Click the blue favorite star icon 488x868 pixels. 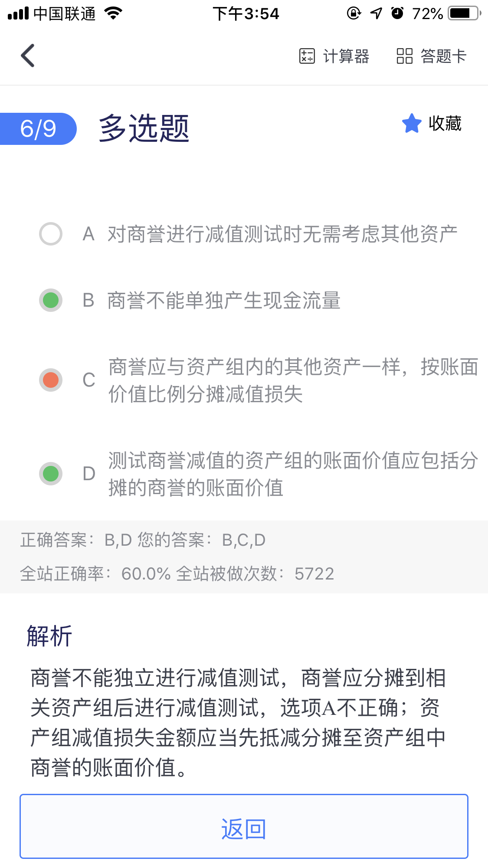click(411, 124)
